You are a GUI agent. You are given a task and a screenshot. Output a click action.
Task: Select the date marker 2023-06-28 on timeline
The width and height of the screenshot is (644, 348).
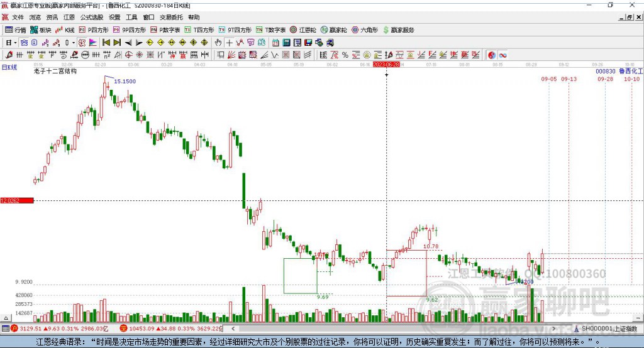[x=386, y=65]
